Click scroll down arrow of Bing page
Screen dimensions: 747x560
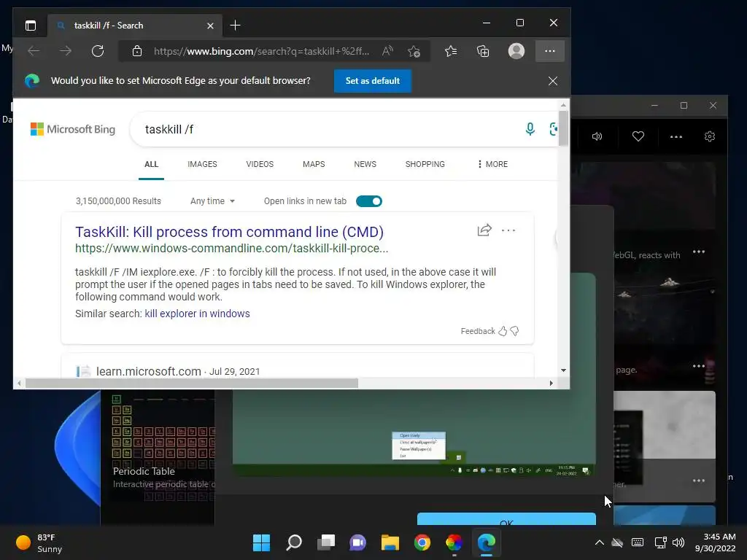[x=563, y=370]
